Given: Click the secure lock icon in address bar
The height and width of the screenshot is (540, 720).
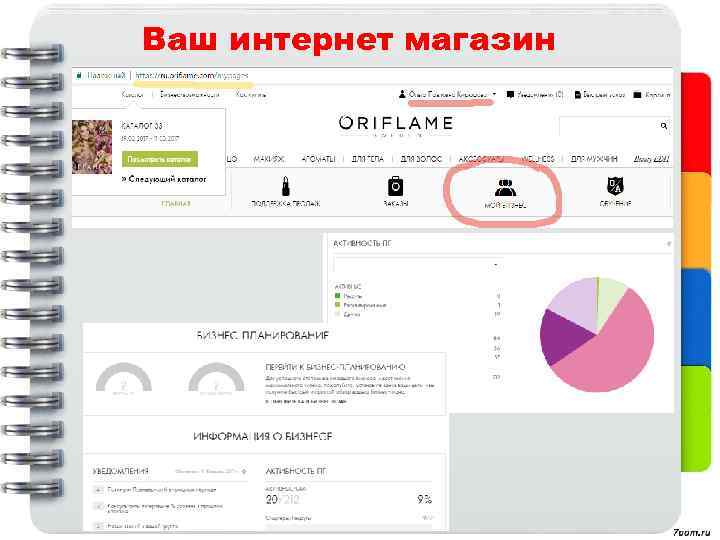Looking at the screenshot, I should 79,75.
